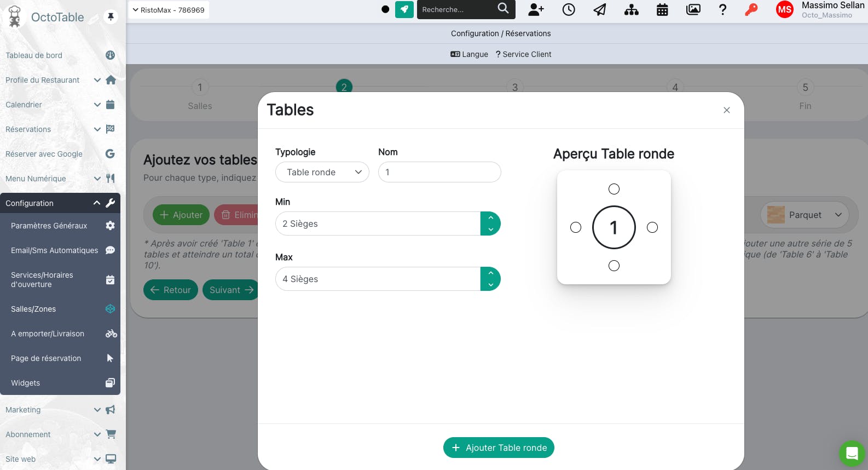Click the red key icon
This screenshot has width=868, height=470.
[x=751, y=9]
